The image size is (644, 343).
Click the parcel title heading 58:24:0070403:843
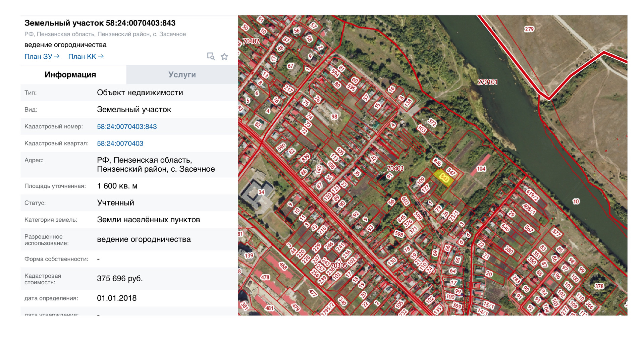(100, 23)
